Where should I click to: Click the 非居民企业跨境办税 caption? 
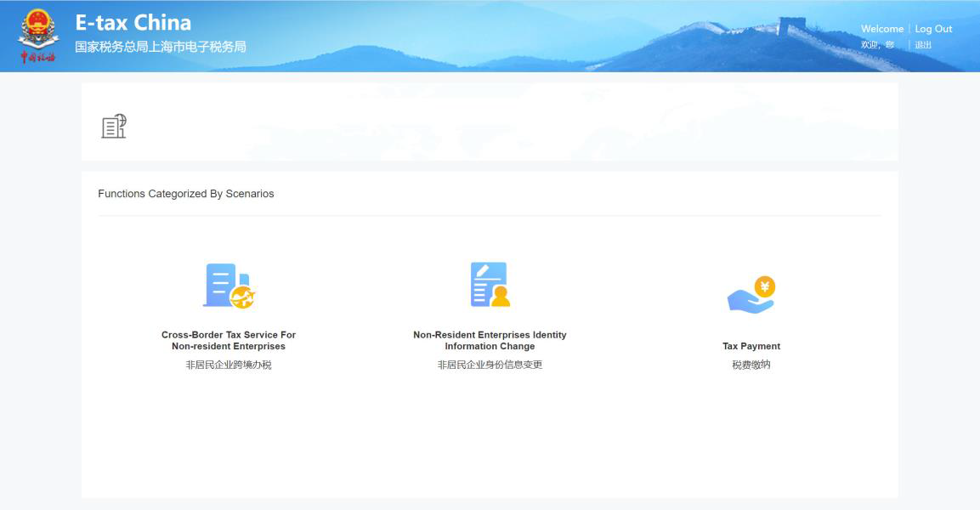[x=229, y=365]
